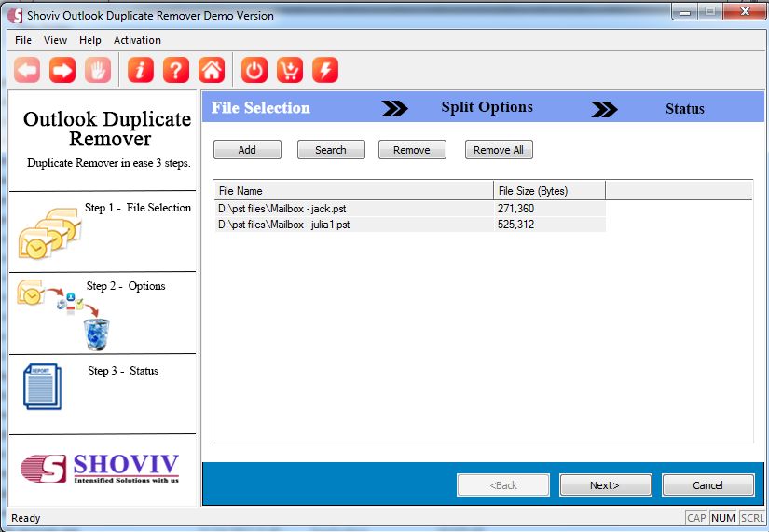Click the Next> button
This screenshot has height=532, width=769.
605,485
